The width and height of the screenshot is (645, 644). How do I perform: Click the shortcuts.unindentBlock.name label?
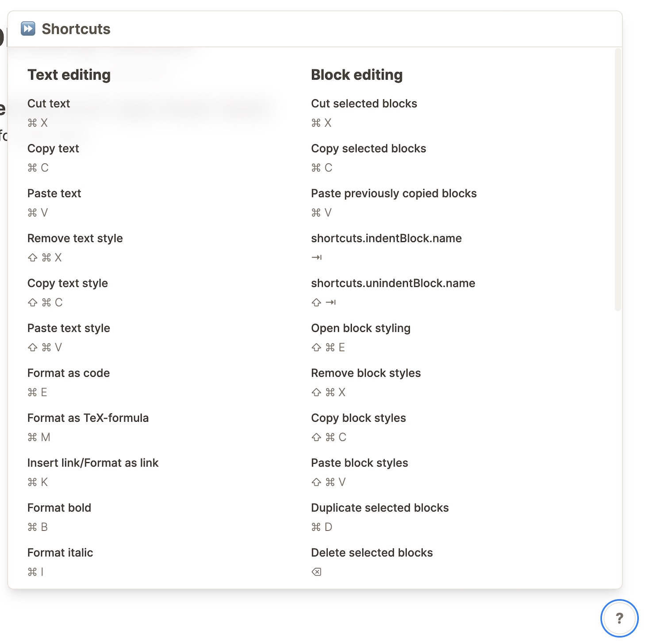[393, 283]
